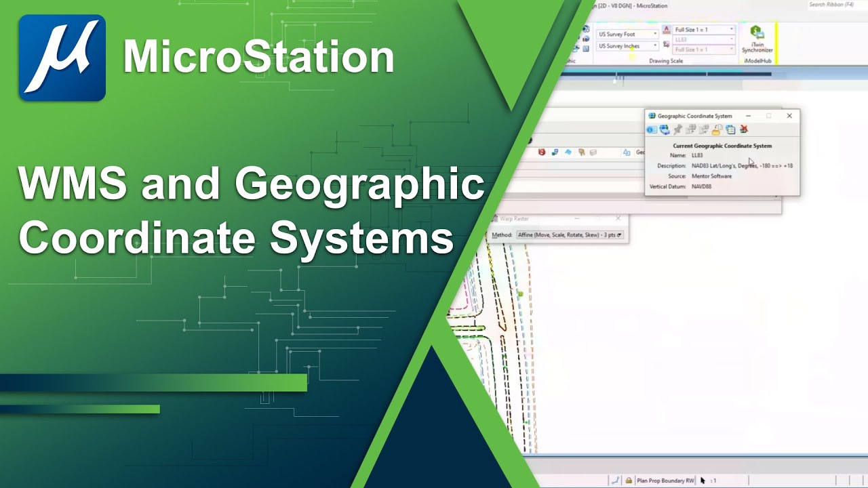The height and width of the screenshot is (488, 868).
Task: Click the iModelHub group label in the ribbon
Action: point(757,61)
